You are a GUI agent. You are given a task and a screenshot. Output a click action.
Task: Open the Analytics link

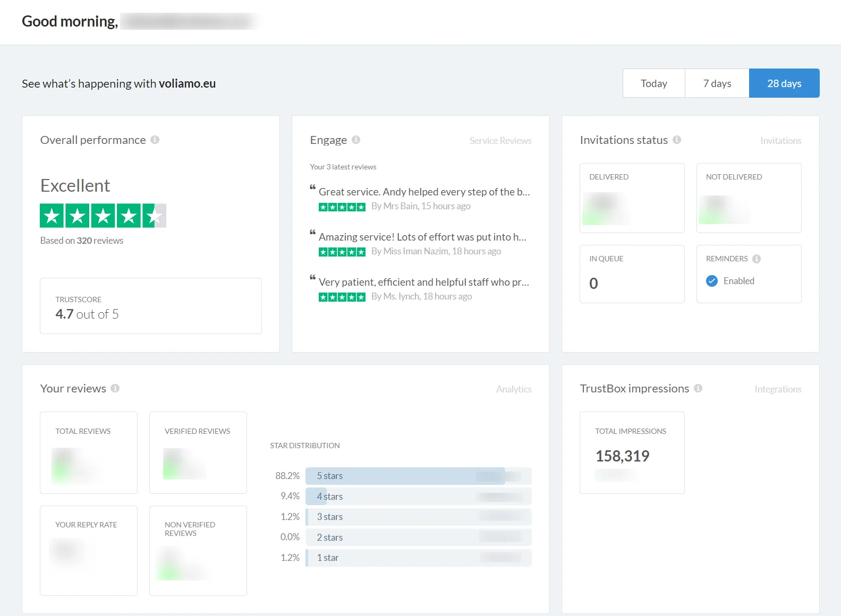tap(514, 389)
